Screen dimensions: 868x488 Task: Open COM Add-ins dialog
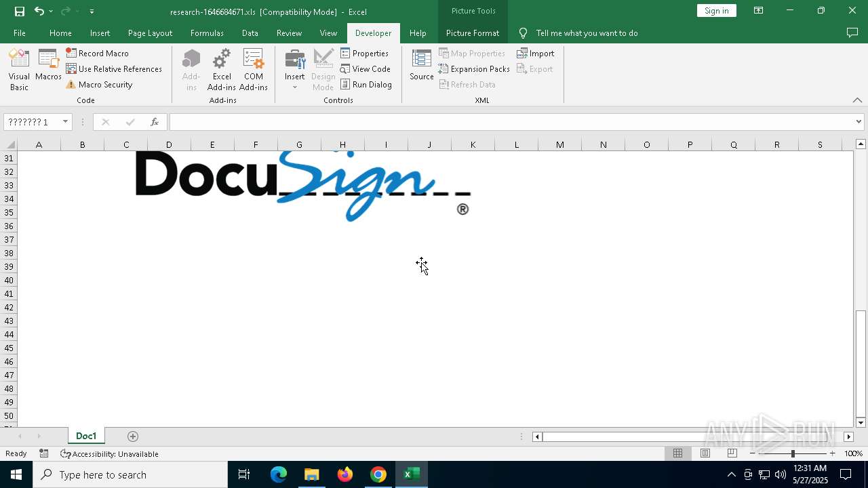pyautogui.click(x=254, y=70)
